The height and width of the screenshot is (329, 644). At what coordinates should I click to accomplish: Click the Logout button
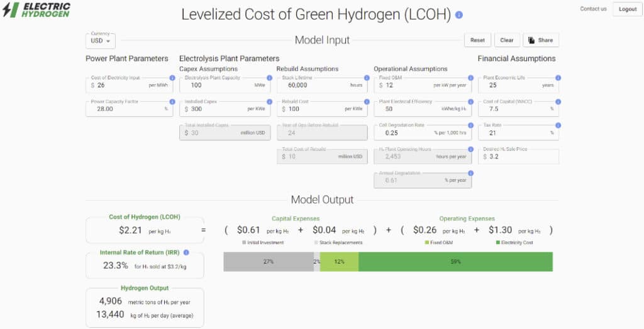[x=628, y=9]
